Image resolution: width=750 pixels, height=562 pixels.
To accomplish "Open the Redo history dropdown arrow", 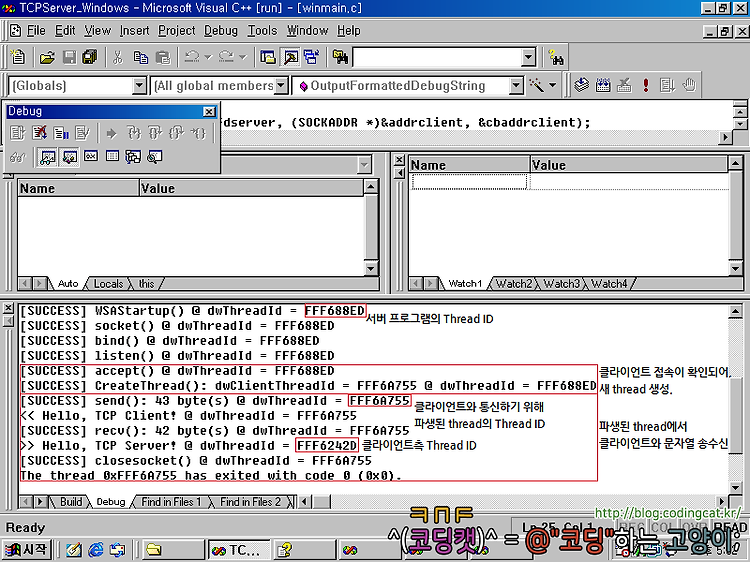I will [x=243, y=57].
